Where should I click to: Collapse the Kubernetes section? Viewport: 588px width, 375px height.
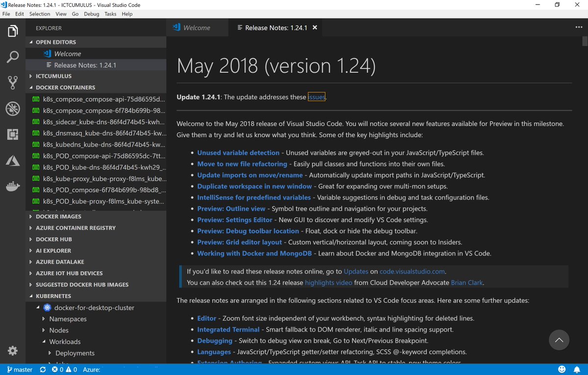(96, 296)
